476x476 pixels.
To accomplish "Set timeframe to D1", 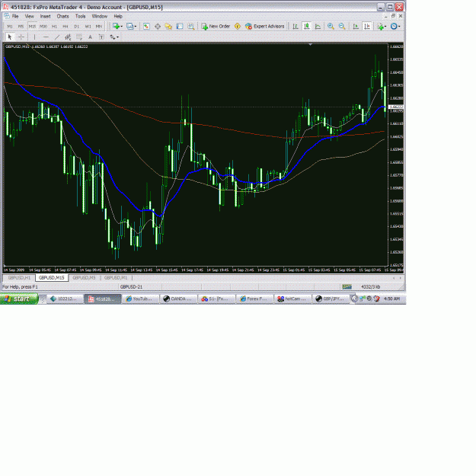I will (x=76, y=27).
